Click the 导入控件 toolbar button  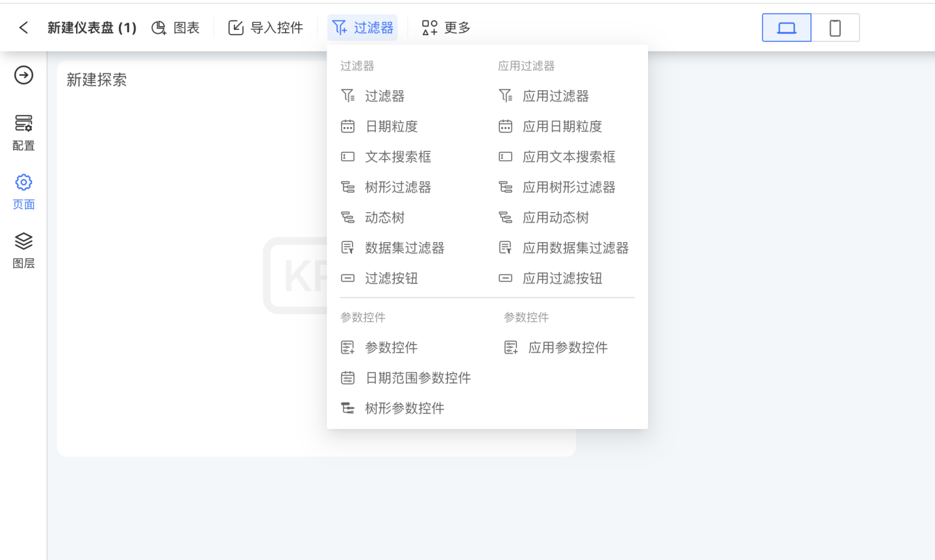(x=266, y=28)
